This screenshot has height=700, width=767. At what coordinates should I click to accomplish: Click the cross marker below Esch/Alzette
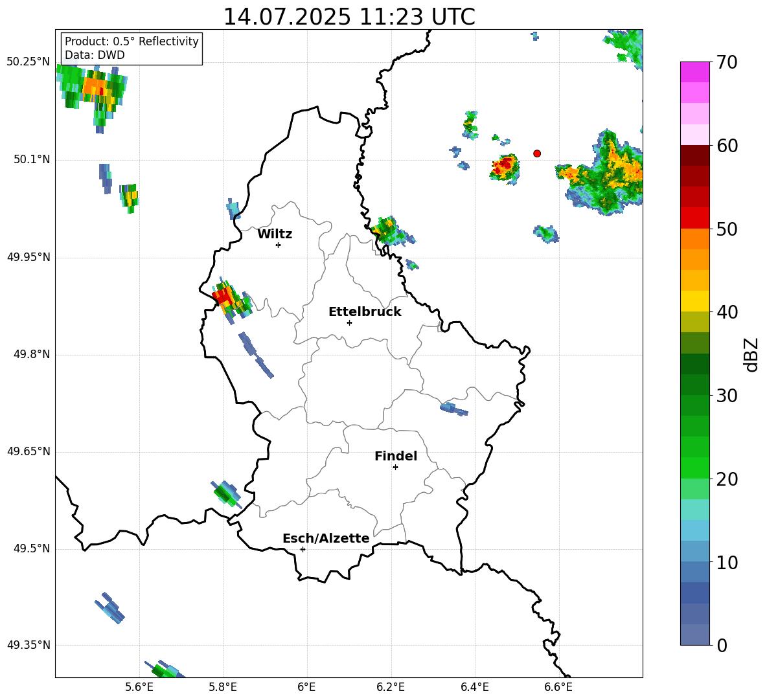pyautogui.click(x=303, y=549)
